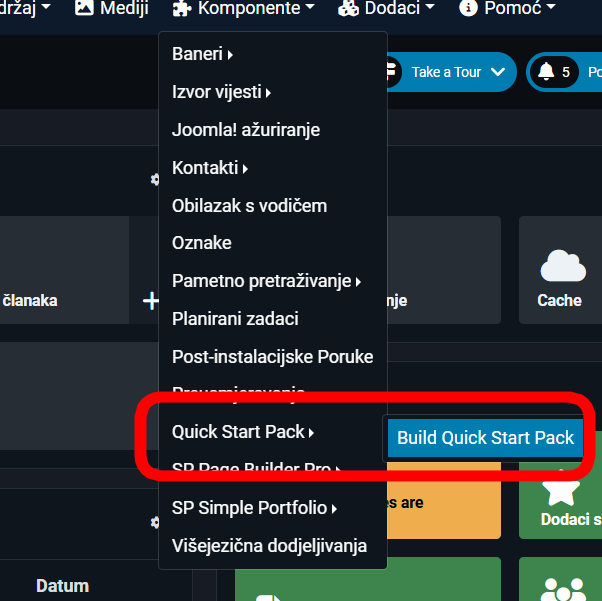
Task: Click the Datum column header
Action: [63, 586]
